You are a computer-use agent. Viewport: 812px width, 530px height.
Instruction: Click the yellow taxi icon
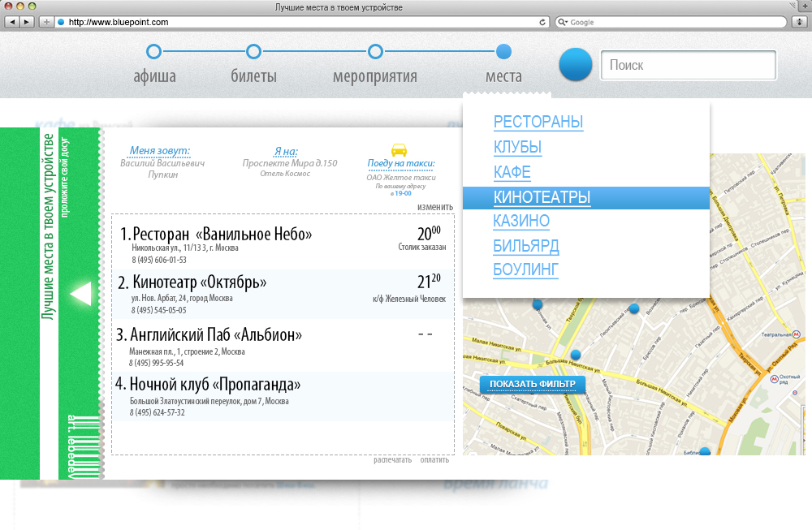(x=399, y=150)
